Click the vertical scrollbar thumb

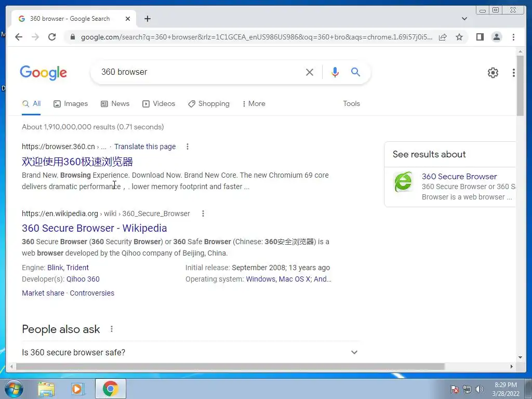click(520, 85)
